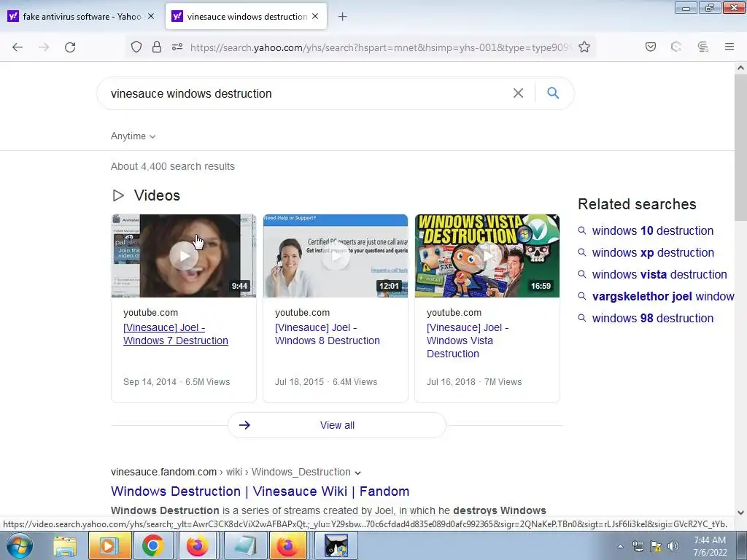Focus the browser address bar URL
This screenshot has width=747, height=560.
[379, 47]
